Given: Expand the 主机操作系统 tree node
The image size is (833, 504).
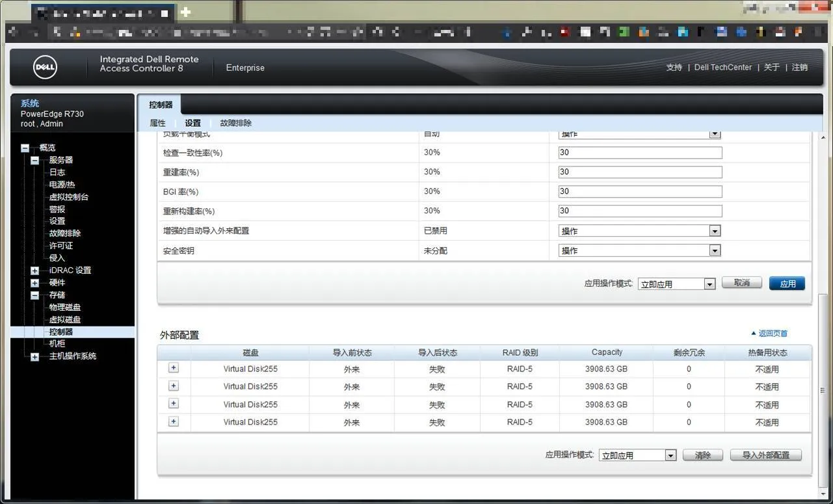Looking at the screenshot, I should [x=34, y=356].
